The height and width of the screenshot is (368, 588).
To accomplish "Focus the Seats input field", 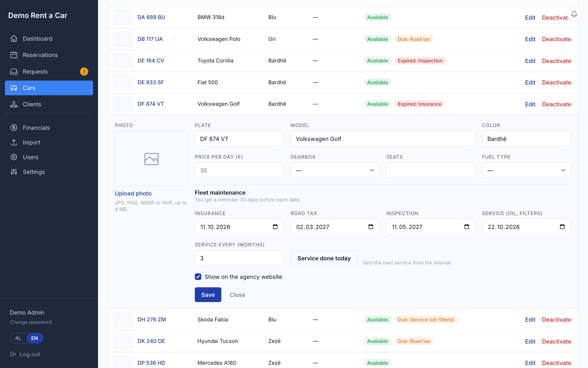I will (x=431, y=170).
